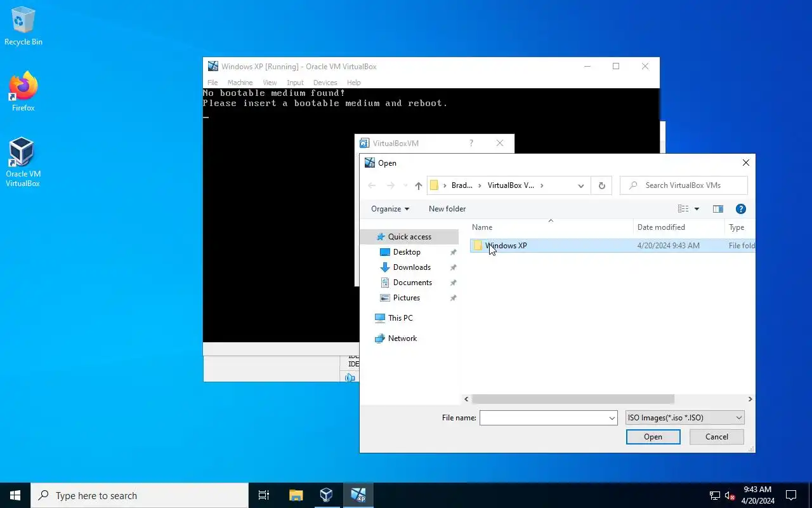Click the taskbar search box
The height and width of the screenshot is (508, 812).
pyautogui.click(x=140, y=495)
